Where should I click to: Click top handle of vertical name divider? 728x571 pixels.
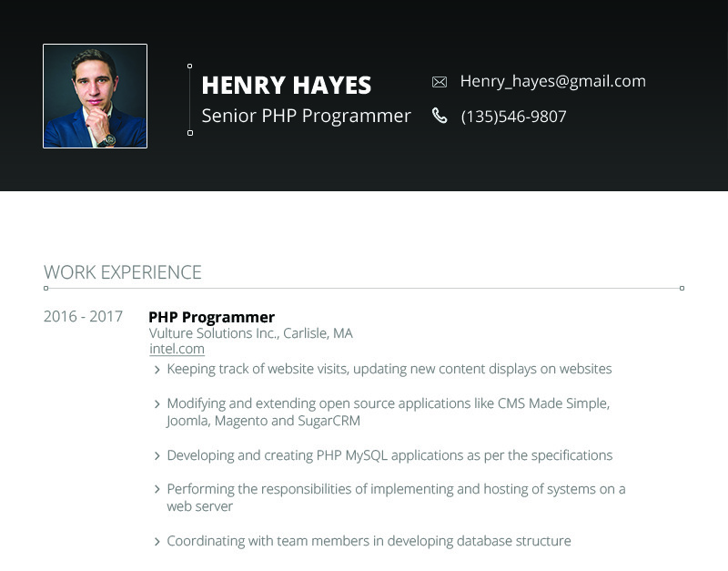pyautogui.click(x=189, y=66)
